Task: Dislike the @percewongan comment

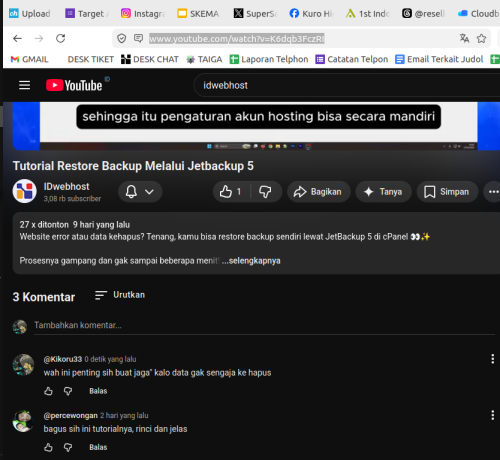Action: (68, 447)
